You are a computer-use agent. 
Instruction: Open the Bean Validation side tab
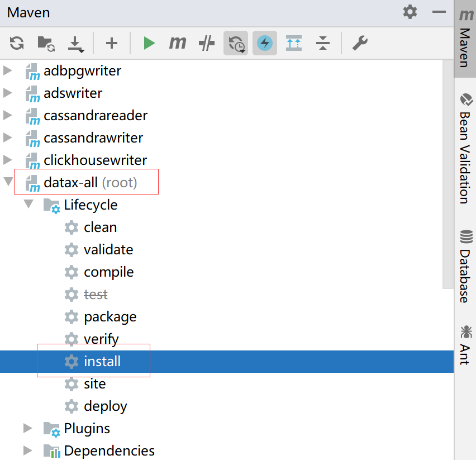pyautogui.click(x=465, y=149)
